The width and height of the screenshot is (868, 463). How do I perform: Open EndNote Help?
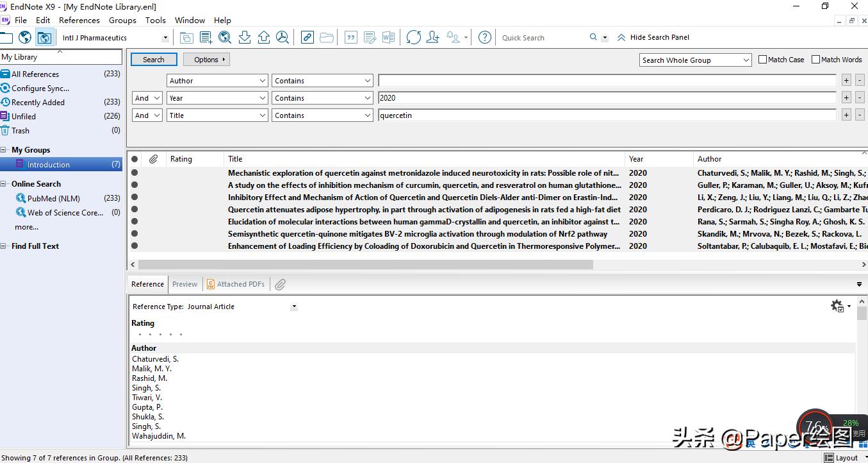click(484, 37)
